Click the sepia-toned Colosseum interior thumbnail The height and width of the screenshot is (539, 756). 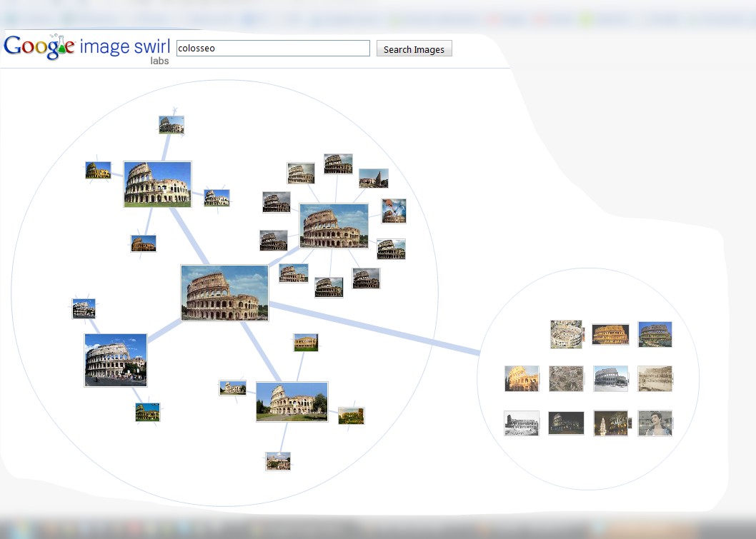tap(655, 379)
